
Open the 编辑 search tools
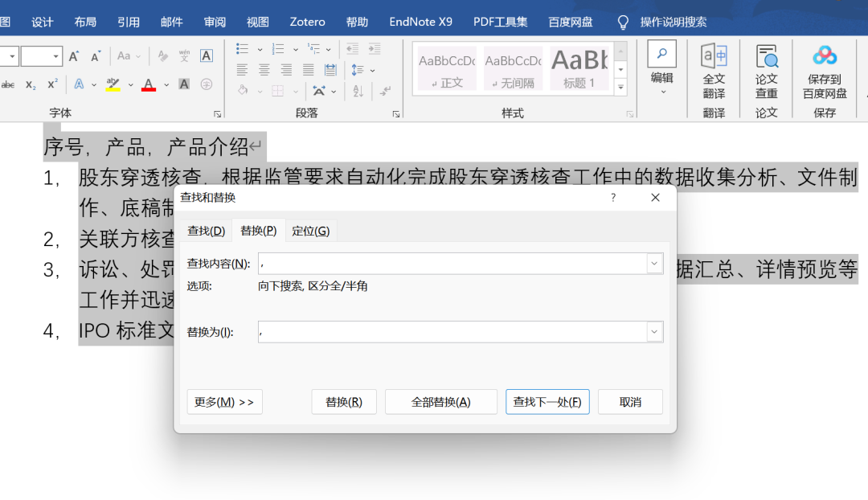pos(662,68)
